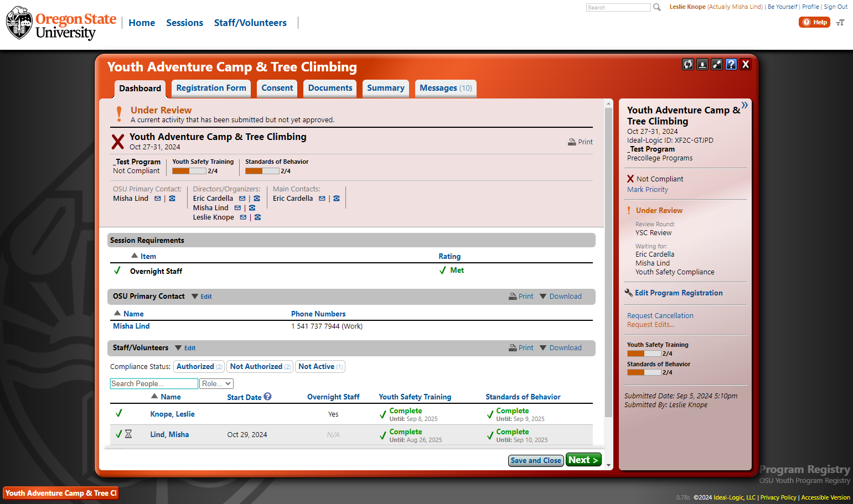Click the expand-arrows icon in the dialog header

[x=717, y=64]
